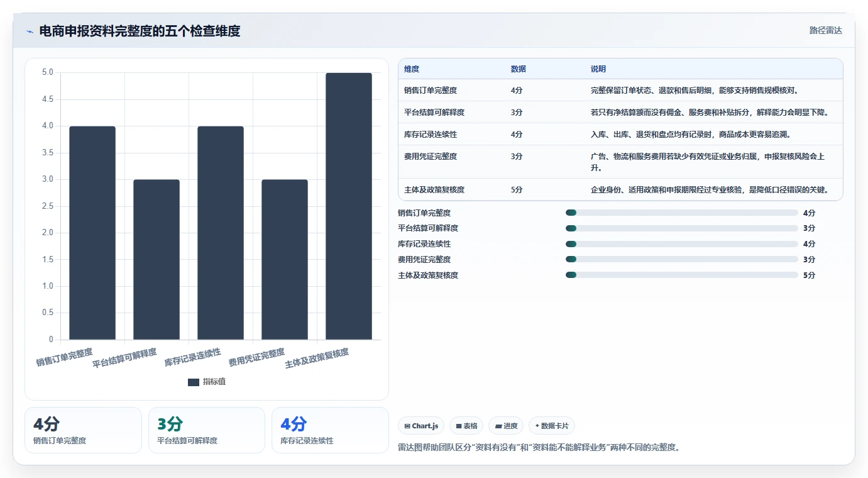868x478 pixels.
Task: Click the description starting 若只有净结算额
Action: pyautogui.click(x=710, y=113)
